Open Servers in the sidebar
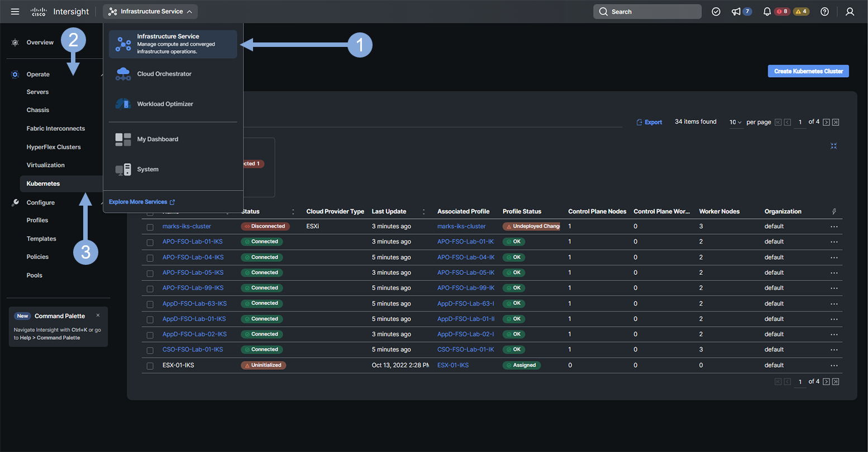Image resolution: width=868 pixels, height=452 pixels. click(37, 92)
